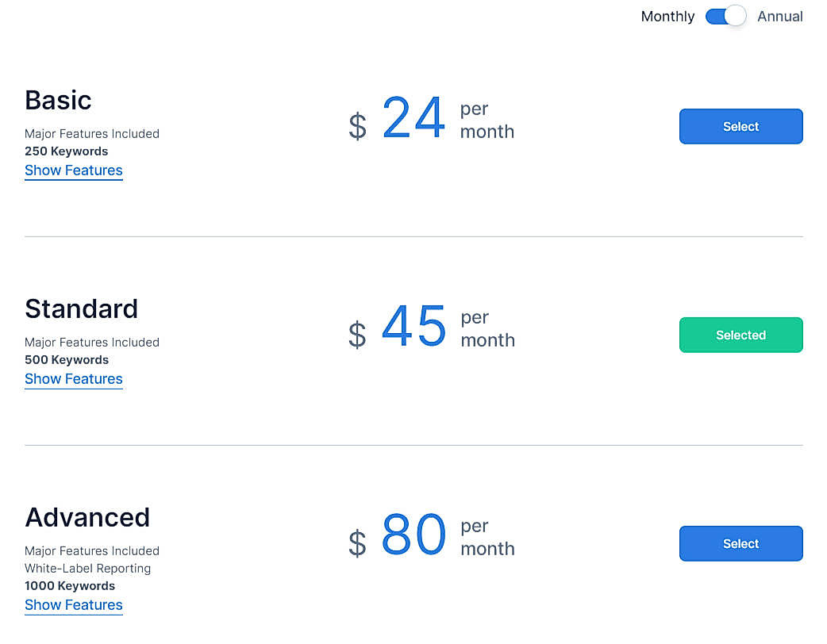Viewport: 827px width, 644px height.
Task: Open feature list for the Advanced plan
Action: 73,605
